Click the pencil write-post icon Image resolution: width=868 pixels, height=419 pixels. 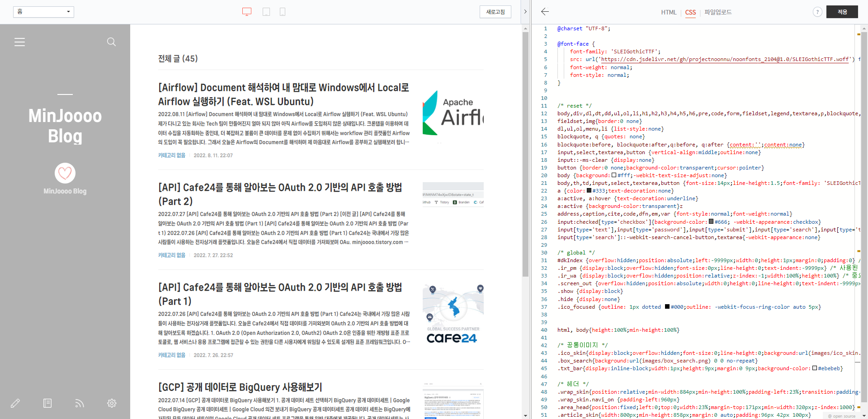(x=15, y=403)
